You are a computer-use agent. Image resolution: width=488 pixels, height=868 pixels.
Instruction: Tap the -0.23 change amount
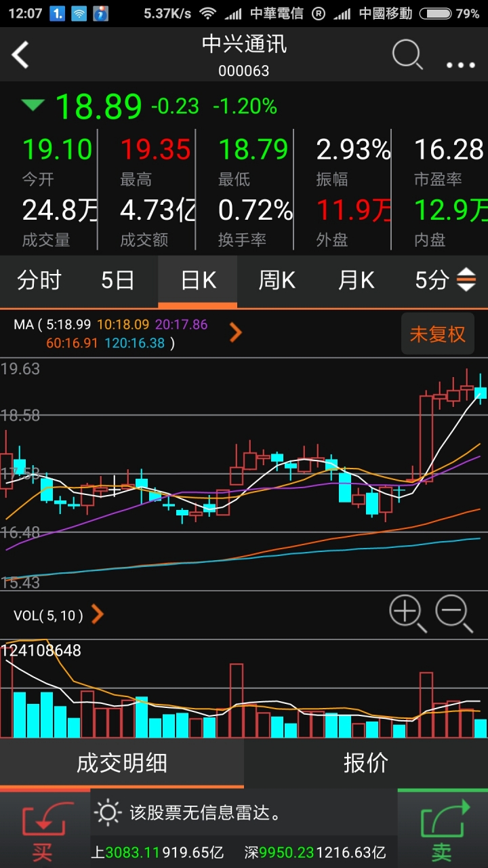(175, 106)
